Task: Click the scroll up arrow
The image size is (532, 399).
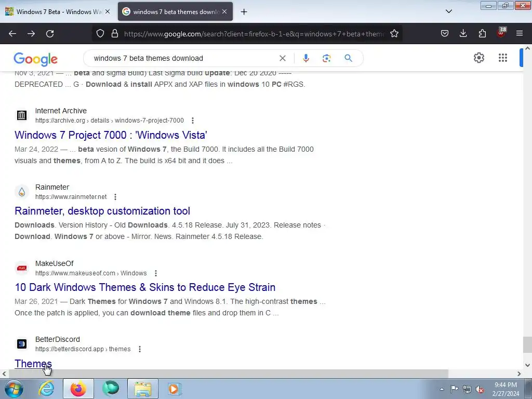Action: click(x=527, y=48)
